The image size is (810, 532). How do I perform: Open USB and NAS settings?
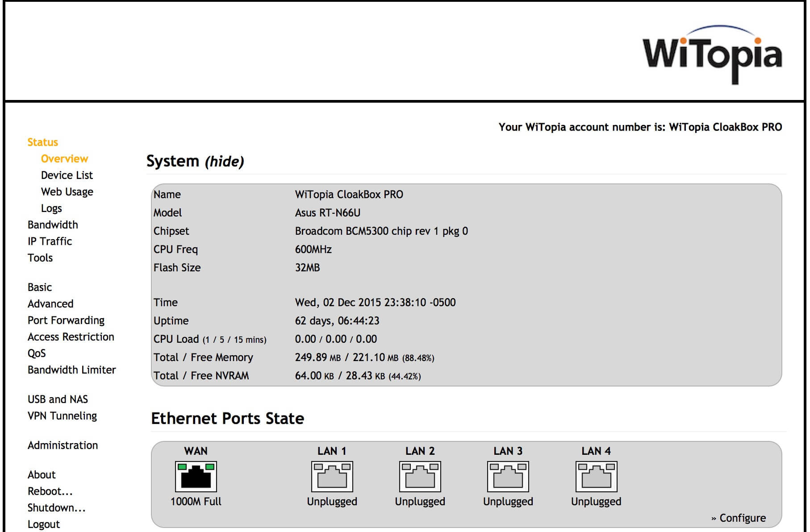[58, 399]
